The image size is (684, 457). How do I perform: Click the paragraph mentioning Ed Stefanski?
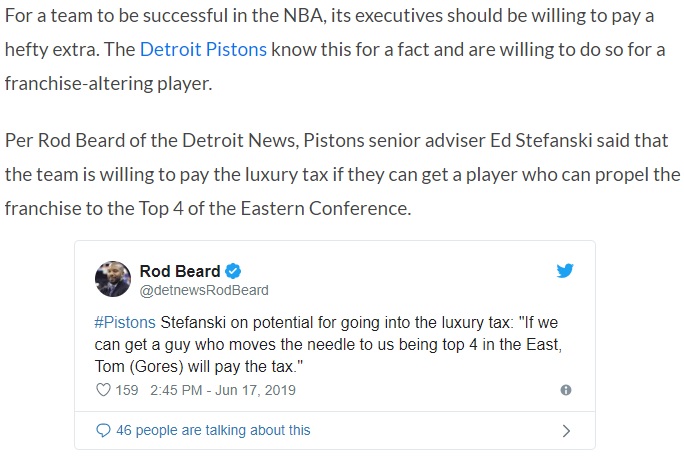click(342, 174)
